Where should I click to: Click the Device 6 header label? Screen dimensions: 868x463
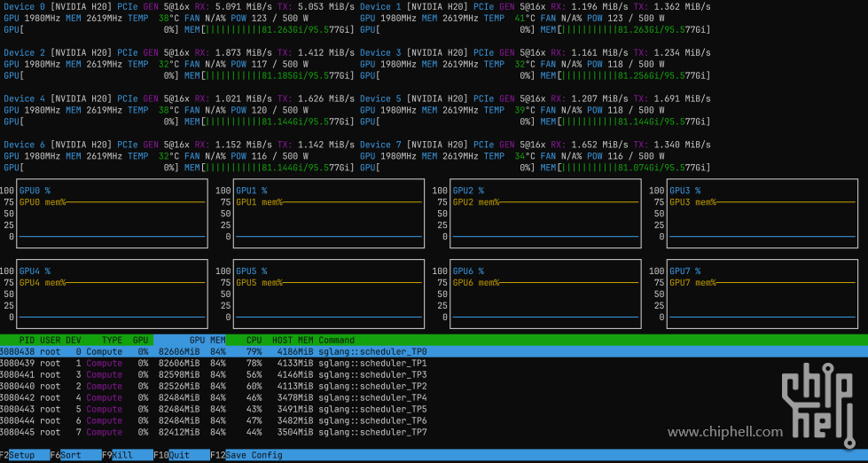tap(25, 145)
